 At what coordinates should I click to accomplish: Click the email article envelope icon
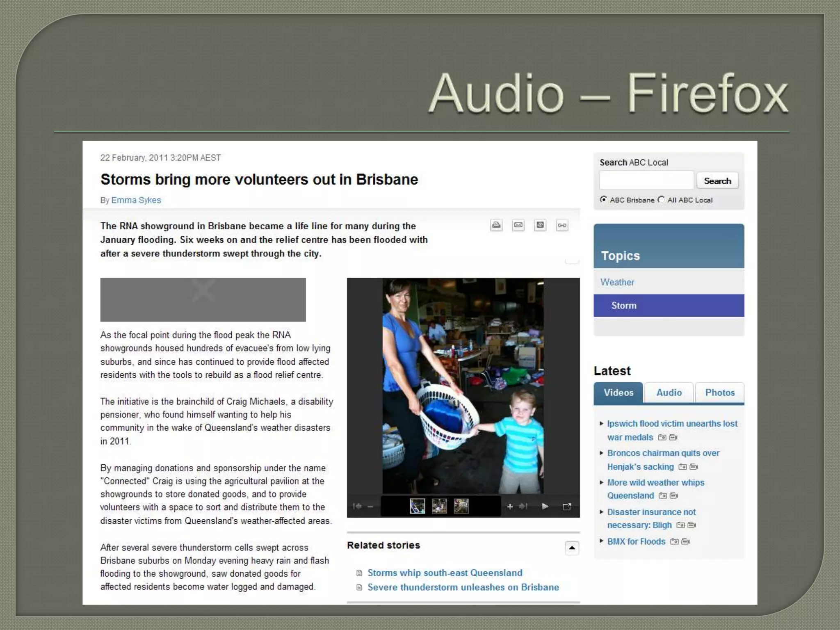[x=518, y=225]
